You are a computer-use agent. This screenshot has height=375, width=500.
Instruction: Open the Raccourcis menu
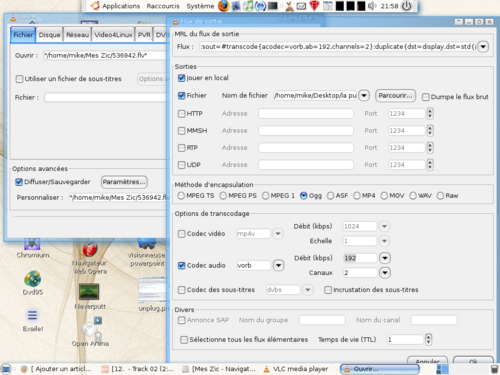pyautogui.click(x=163, y=6)
